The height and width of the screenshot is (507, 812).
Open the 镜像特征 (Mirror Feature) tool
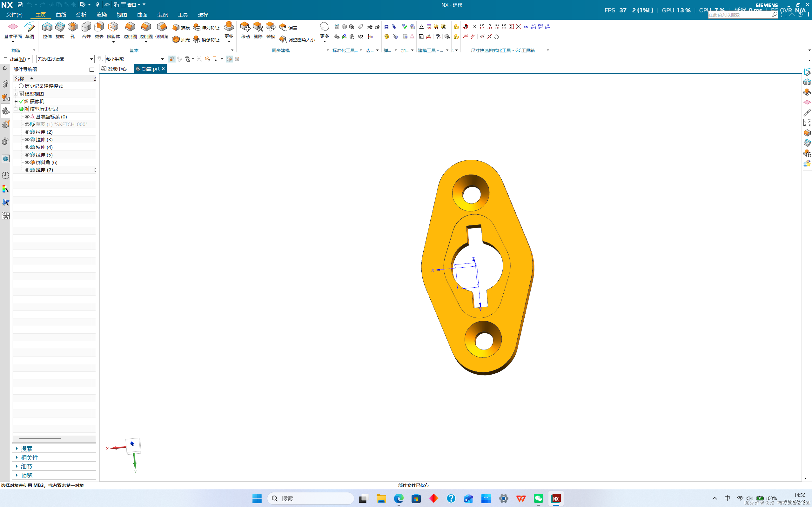206,40
